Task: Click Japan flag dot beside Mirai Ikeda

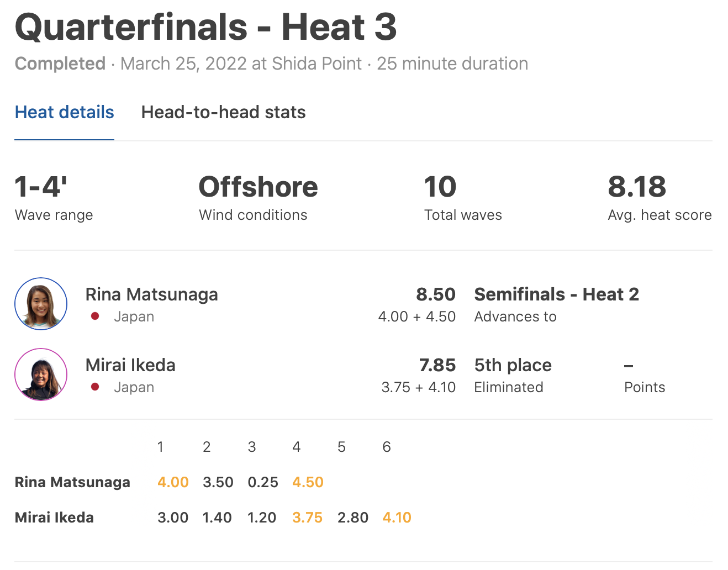Action: click(95, 387)
